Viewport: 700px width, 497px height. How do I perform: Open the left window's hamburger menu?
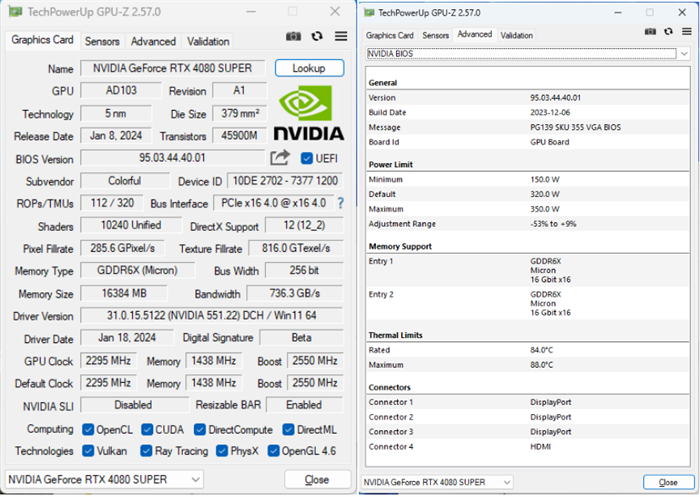(341, 36)
